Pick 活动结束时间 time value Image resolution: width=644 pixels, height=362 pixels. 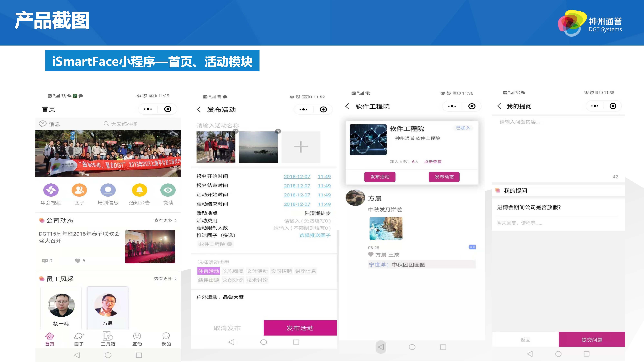(x=324, y=204)
